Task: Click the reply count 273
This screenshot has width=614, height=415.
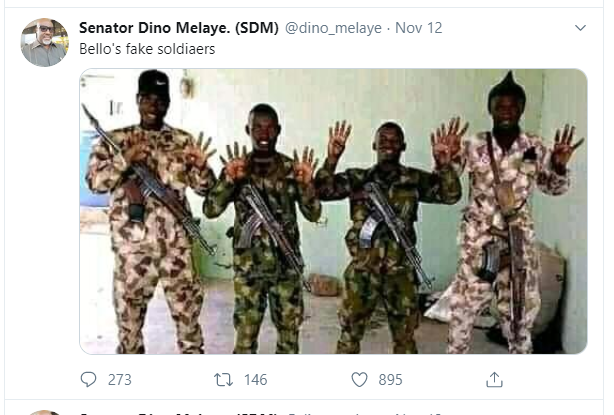Action: tap(120, 380)
